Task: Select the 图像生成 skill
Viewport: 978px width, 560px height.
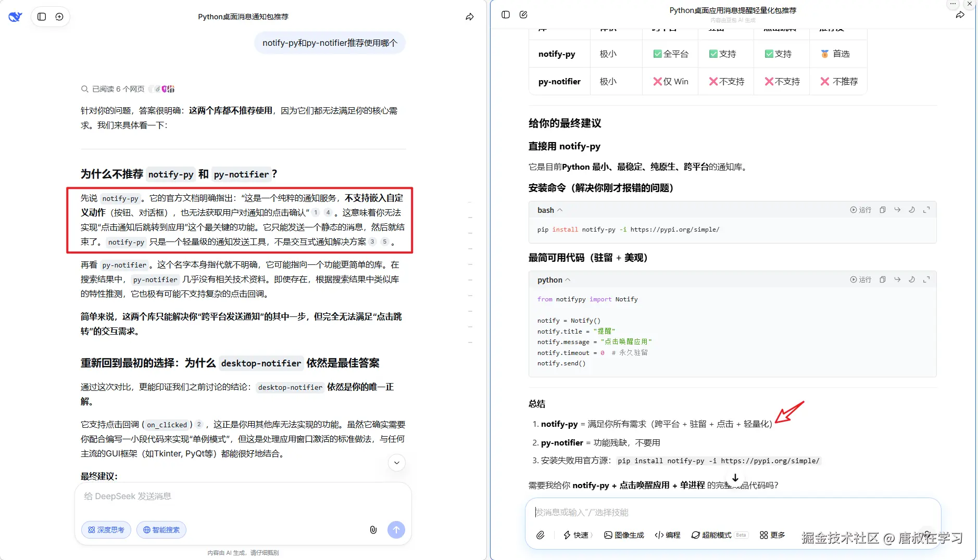Action: point(624,535)
